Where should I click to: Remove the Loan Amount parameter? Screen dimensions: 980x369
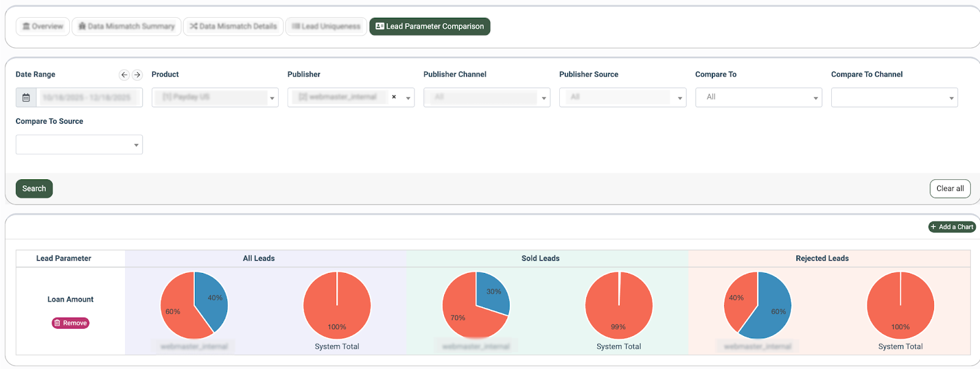pos(70,323)
